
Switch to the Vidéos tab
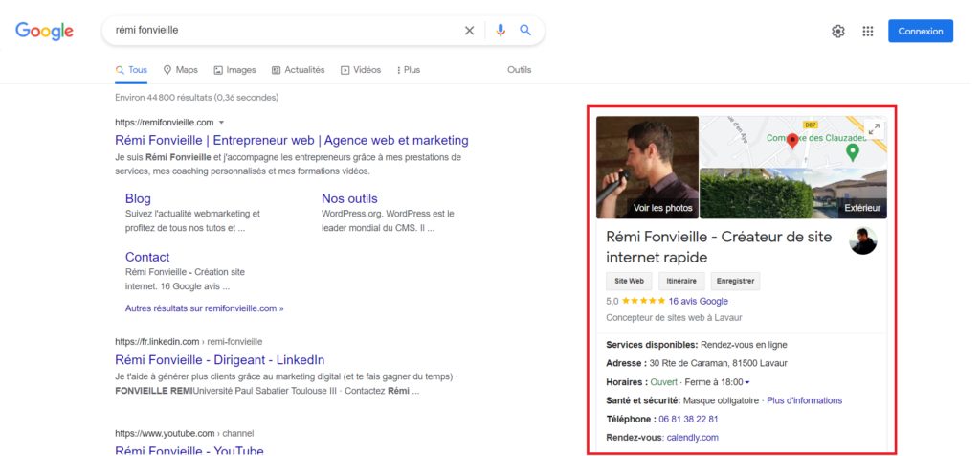click(x=361, y=70)
